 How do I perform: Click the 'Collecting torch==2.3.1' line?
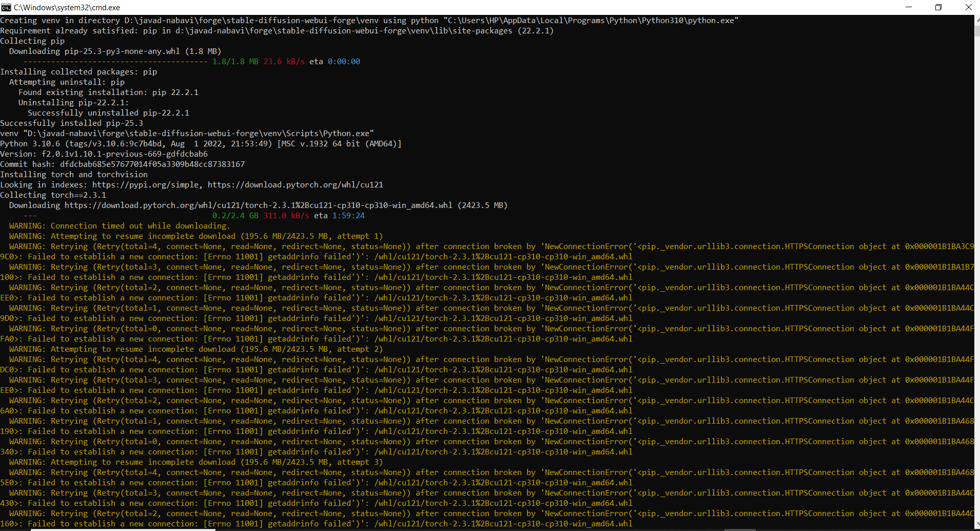pyautogui.click(x=53, y=195)
